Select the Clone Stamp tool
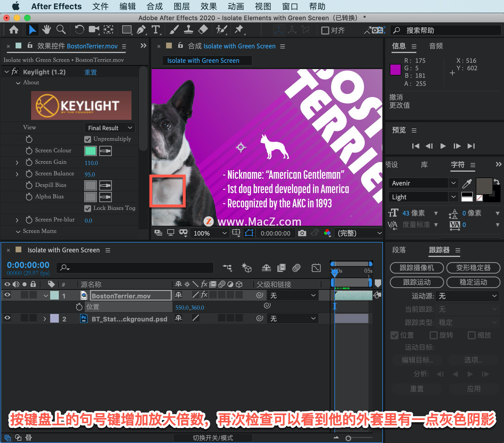The width and height of the screenshot is (504, 443). coord(188,30)
